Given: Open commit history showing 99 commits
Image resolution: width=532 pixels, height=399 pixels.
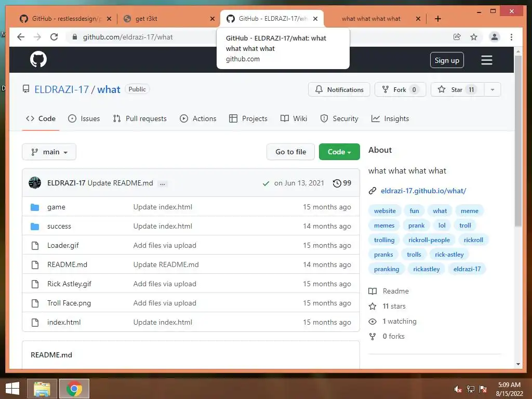Looking at the screenshot, I should pos(342,183).
